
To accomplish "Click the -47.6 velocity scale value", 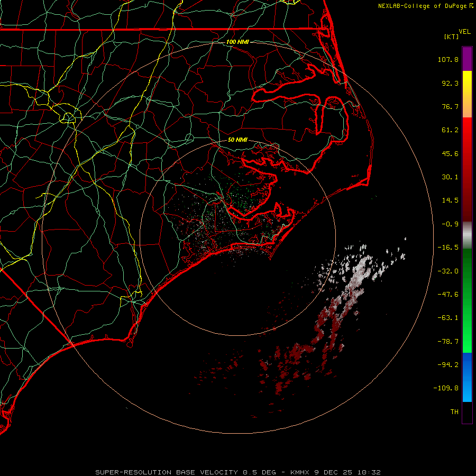I will pyautogui.click(x=448, y=295).
